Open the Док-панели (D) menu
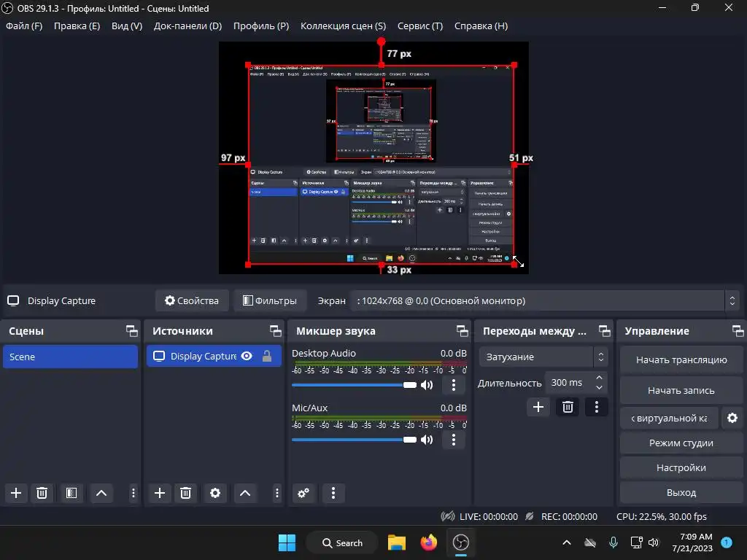The height and width of the screenshot is (560, 747). [187, 26]
